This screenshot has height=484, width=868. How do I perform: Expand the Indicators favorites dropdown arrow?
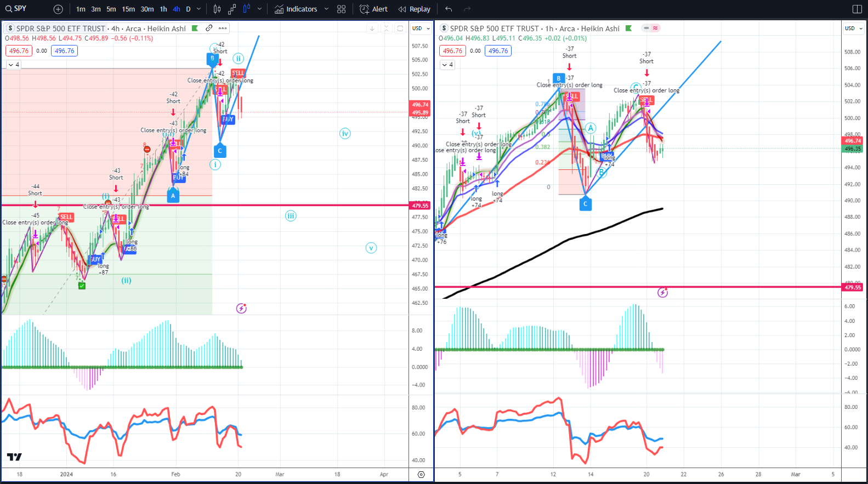(326, 9)
